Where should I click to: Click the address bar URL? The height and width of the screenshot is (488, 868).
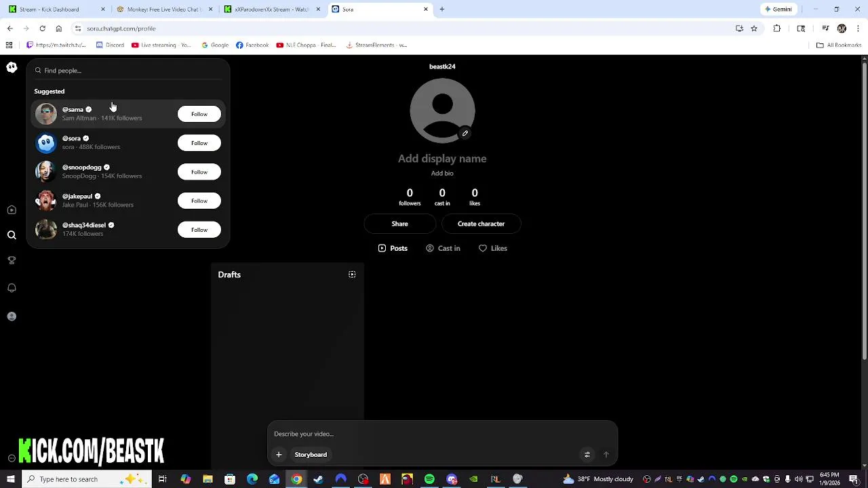(x=121, y=28)
